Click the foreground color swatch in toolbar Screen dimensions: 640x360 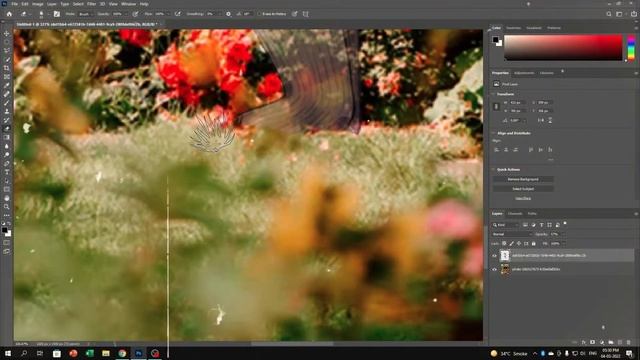(x=5, y=231)
